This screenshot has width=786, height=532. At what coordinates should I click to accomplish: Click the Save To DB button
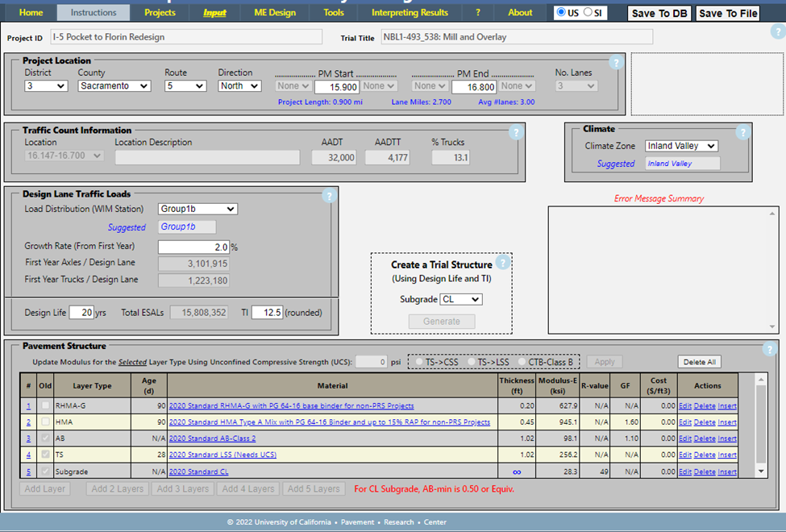(x=659, y=13)
